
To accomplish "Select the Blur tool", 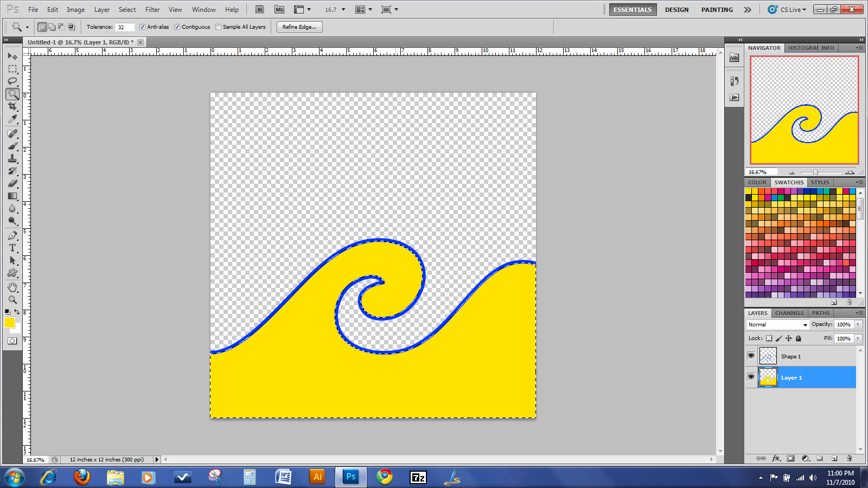I will (12, 208).
